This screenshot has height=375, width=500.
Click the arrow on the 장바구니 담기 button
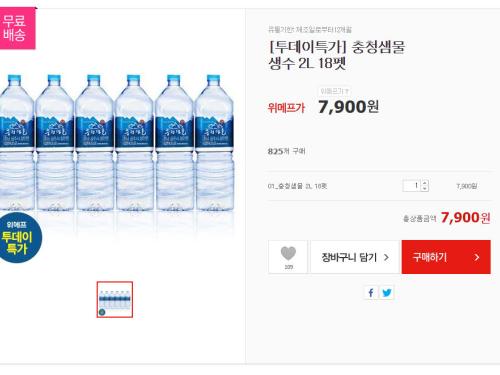[386, 257]
